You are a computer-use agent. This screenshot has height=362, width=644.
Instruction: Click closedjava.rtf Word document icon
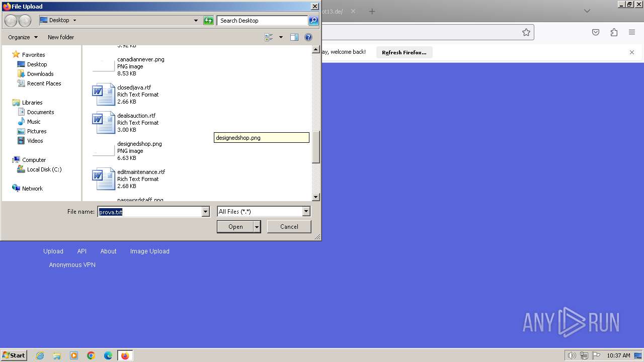104,95
